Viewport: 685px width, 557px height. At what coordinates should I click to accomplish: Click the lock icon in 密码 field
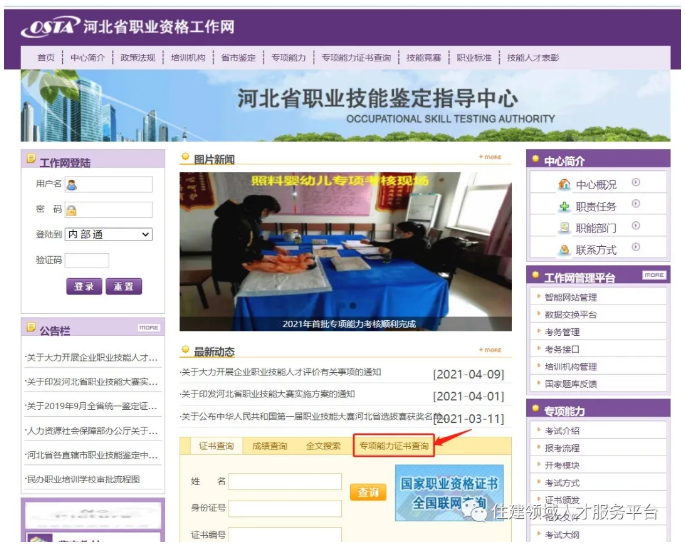click(71, 211)
